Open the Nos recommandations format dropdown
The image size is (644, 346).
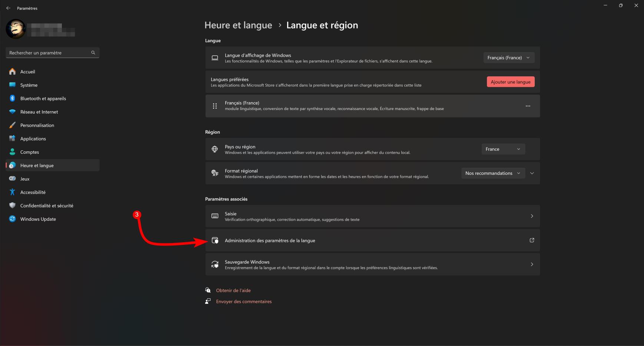pos(493,173)
